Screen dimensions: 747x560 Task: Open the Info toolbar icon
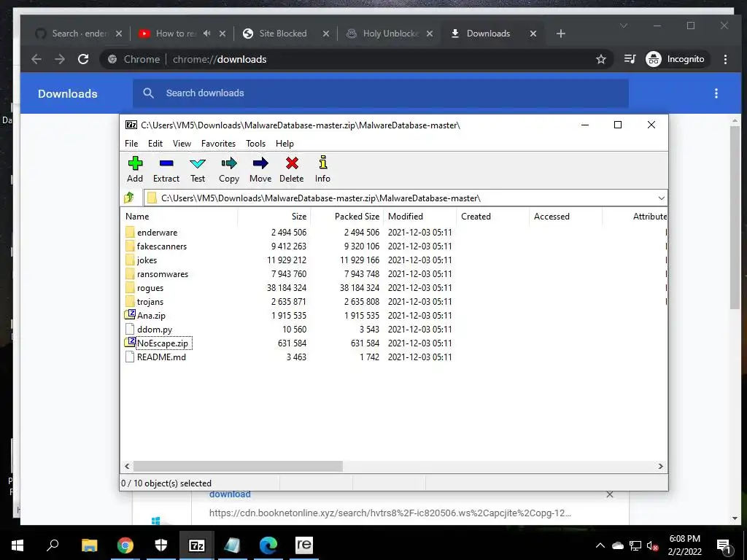click(x=322, y=169)
